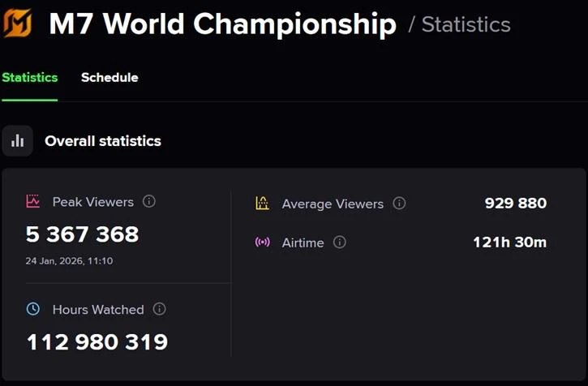Click the Overall statistics heading
The height and width of the screenshot is (386, 588).
pyautogui.click(x=103, y=141)
